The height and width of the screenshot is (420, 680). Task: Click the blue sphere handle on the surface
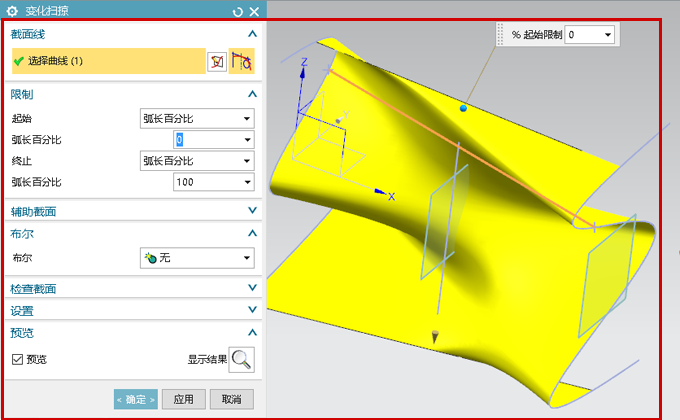463,107
